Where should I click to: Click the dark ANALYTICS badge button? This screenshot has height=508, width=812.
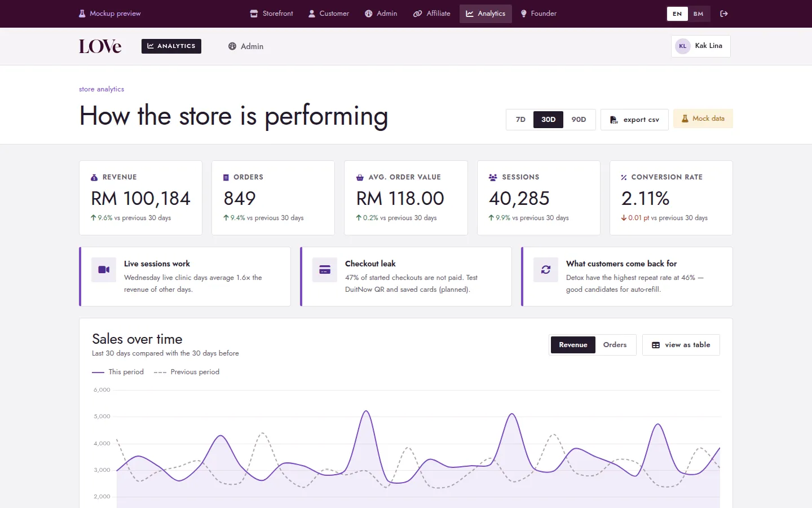coord(171,46)
